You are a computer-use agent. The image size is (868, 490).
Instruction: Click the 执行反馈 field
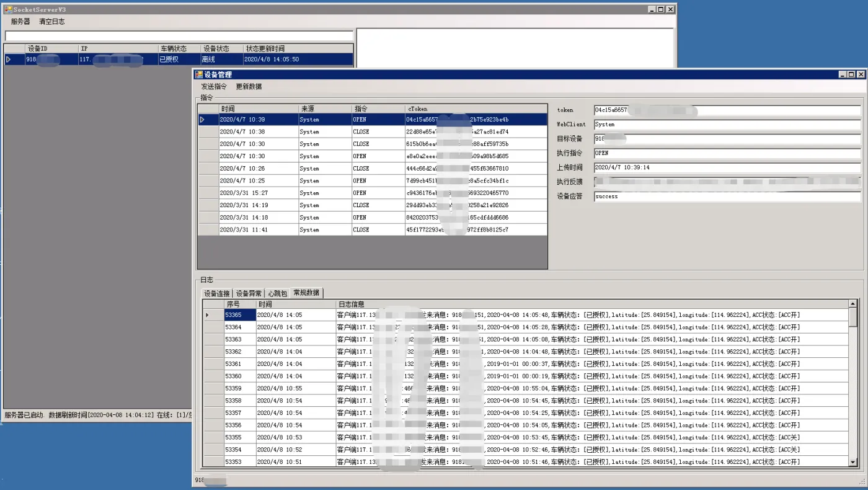[727, 182]
